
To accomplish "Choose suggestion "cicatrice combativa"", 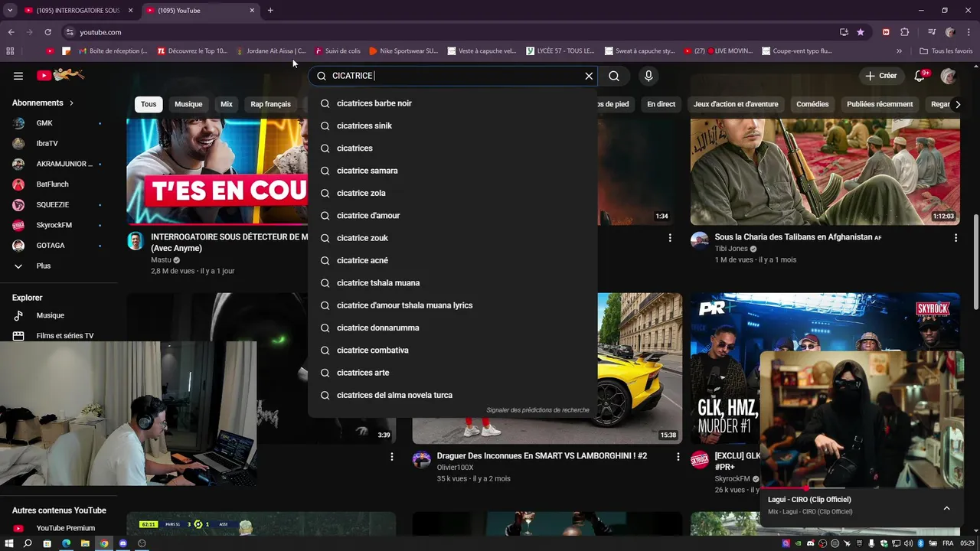I will pos(452,350).
